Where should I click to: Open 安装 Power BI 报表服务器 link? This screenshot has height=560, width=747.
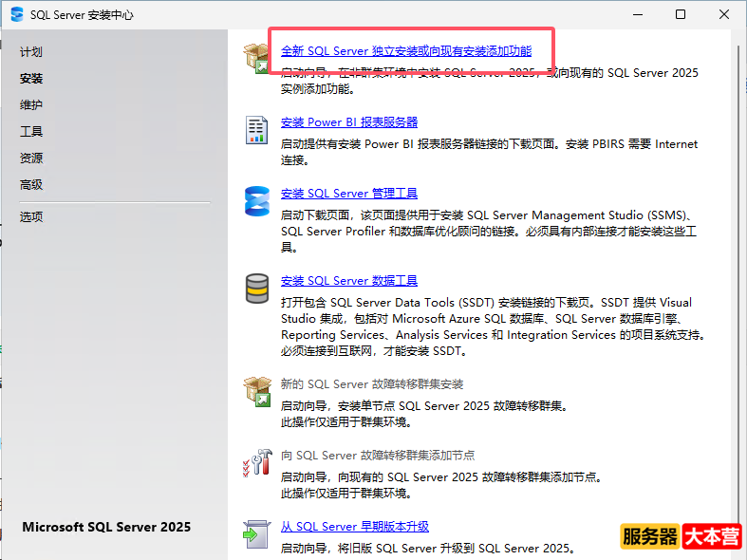click(349, 122)
